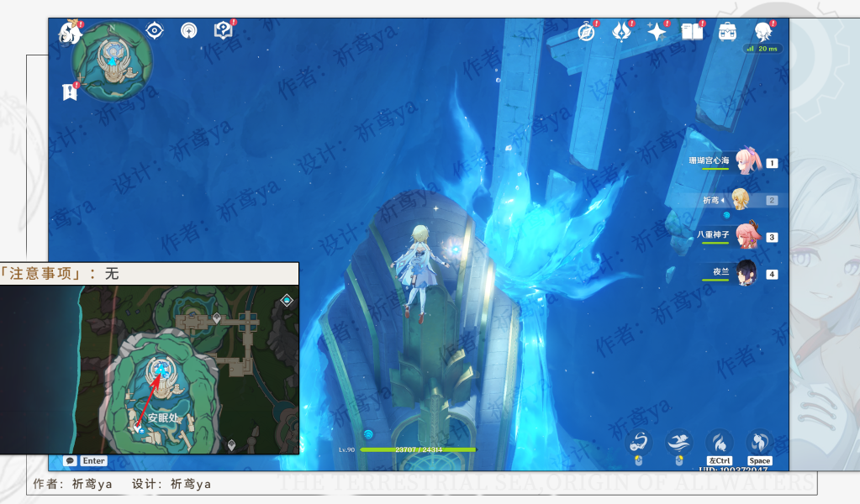
Task: Open the chat bubble icon
Action: point(70,460)
